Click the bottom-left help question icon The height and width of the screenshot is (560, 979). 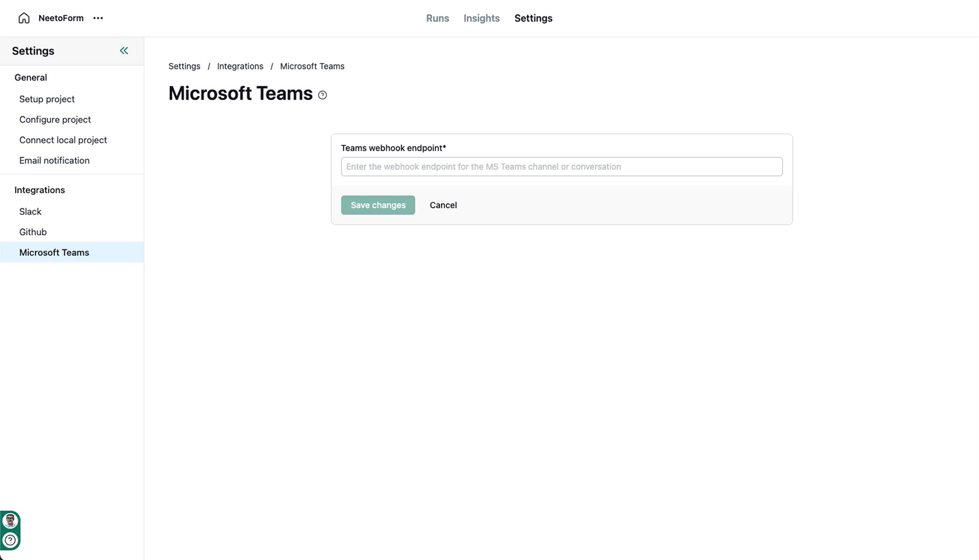coord(10,540)
